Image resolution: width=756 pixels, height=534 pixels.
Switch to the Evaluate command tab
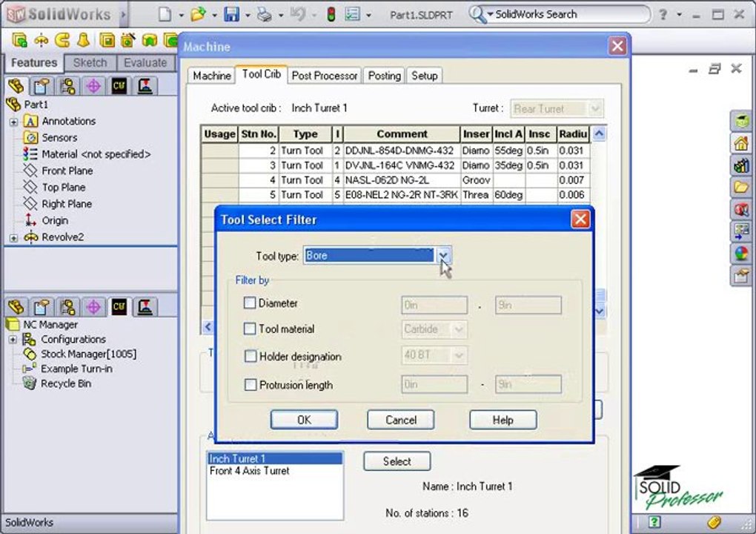[x=145, y=63]
